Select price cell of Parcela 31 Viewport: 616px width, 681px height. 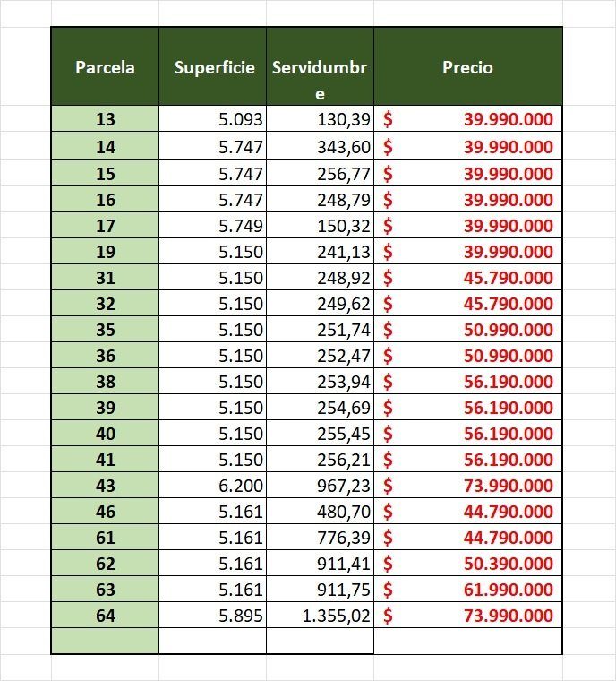click(468, 277)
